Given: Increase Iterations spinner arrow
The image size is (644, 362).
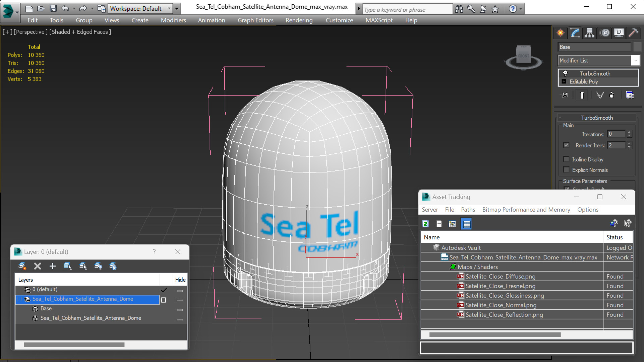Looking at the screenshot, I should click(x=629, y=132).
